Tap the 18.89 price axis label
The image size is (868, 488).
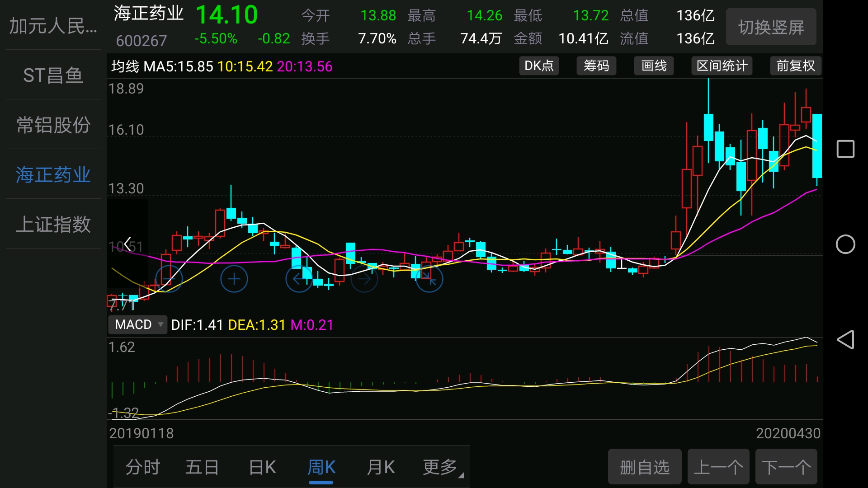point(126,89)
